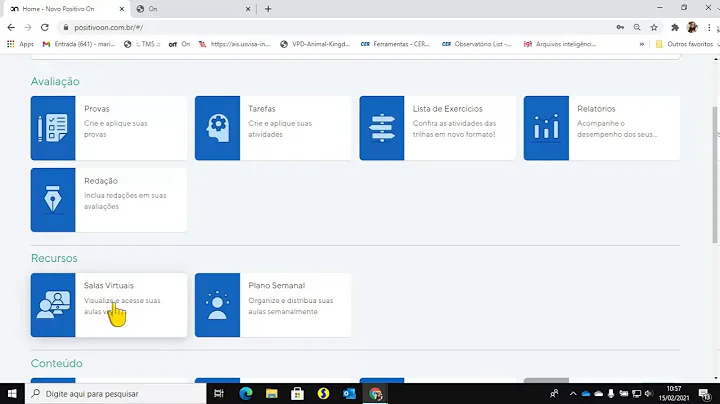Open the Plano Semanal icon

[217, 305]
